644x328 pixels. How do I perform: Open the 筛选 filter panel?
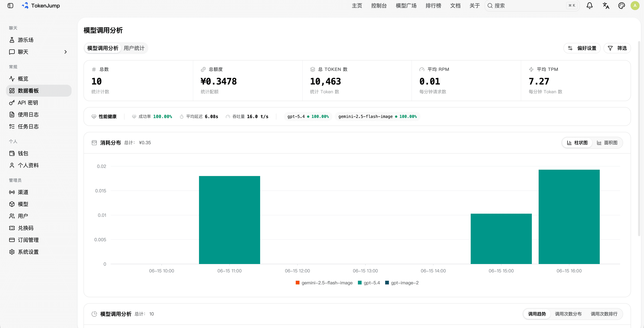tap(617, 48)
